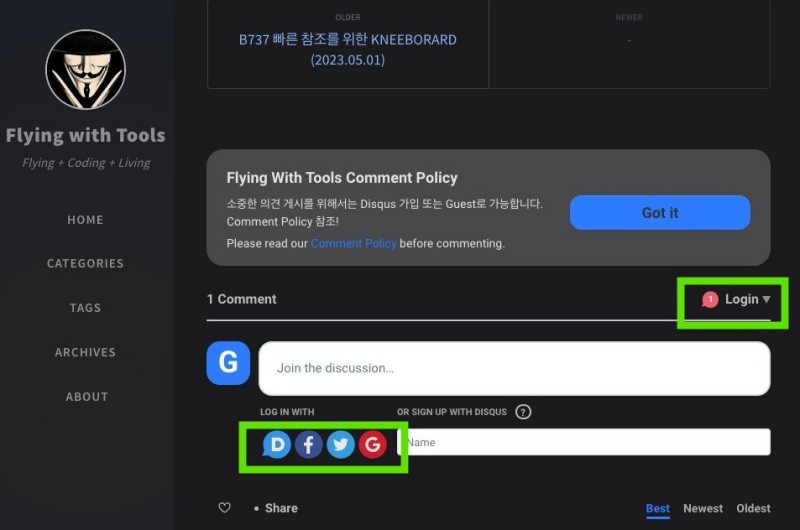Click the heart recommend icon
800x530 pixels.
coord(225,508)
